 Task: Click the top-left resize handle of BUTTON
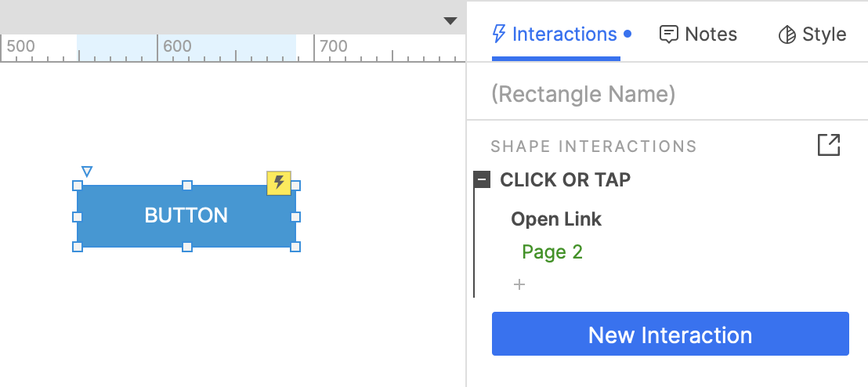click(x=78, y=186)
